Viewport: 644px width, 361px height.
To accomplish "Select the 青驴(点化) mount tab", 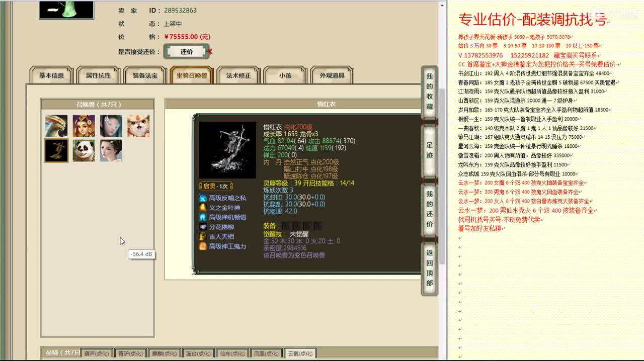I will [130, 353].
